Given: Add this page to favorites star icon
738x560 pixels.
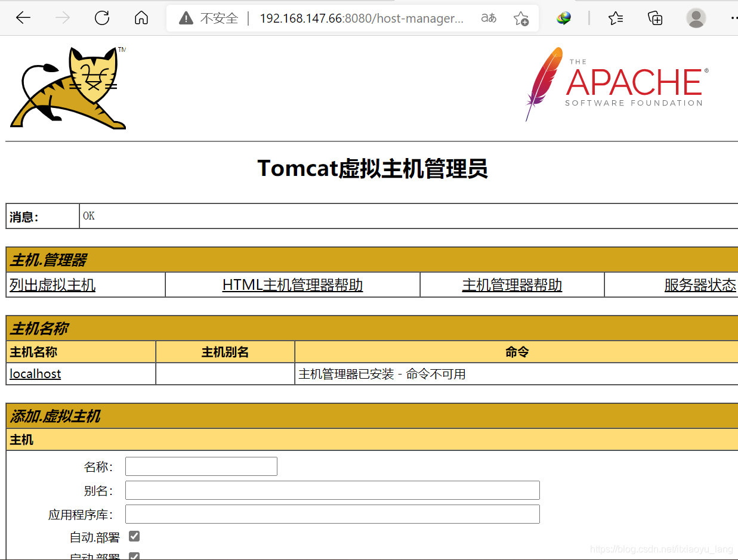Looking at the screenshot, I should tap(521, 18).
